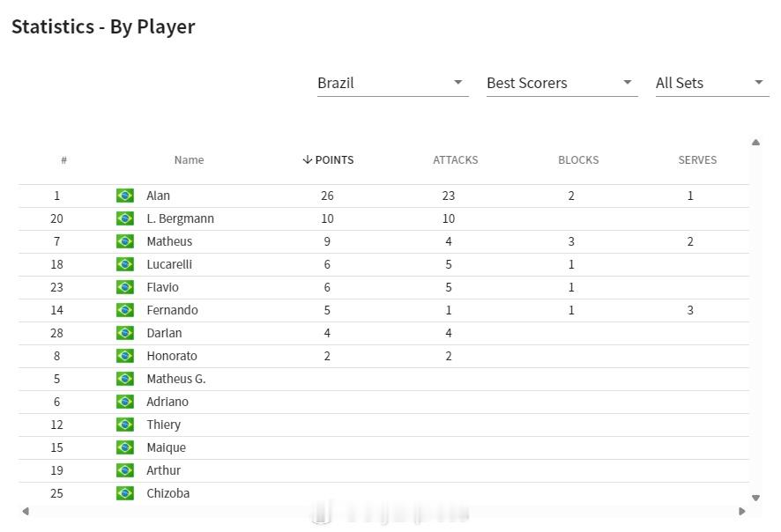Sort table by ATTACKS column
This screenshot has width=781, height=532.
coord(455,159)
